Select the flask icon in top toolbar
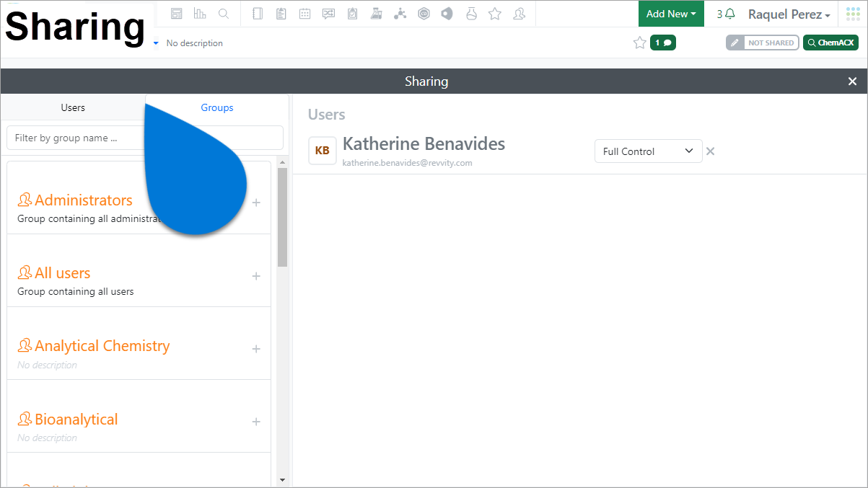This screenshot has width=868, height=488. [x=471, y=14]
